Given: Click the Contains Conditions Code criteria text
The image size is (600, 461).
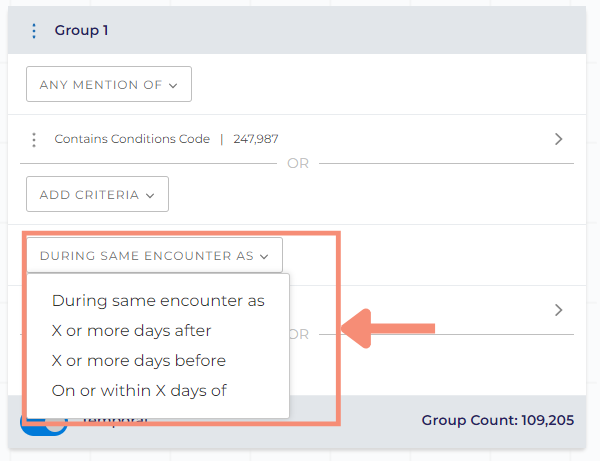Looking at the screenshot, I should (x=132, y=139).
